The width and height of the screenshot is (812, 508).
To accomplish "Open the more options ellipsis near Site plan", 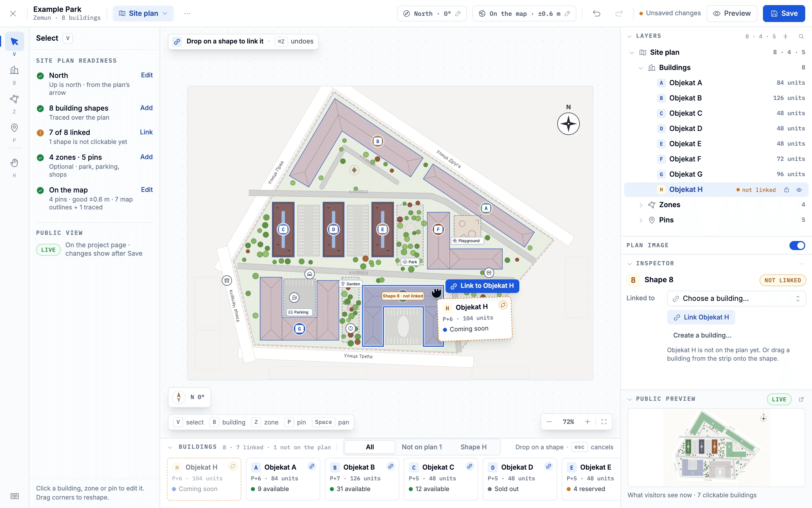I will [187, 14].
